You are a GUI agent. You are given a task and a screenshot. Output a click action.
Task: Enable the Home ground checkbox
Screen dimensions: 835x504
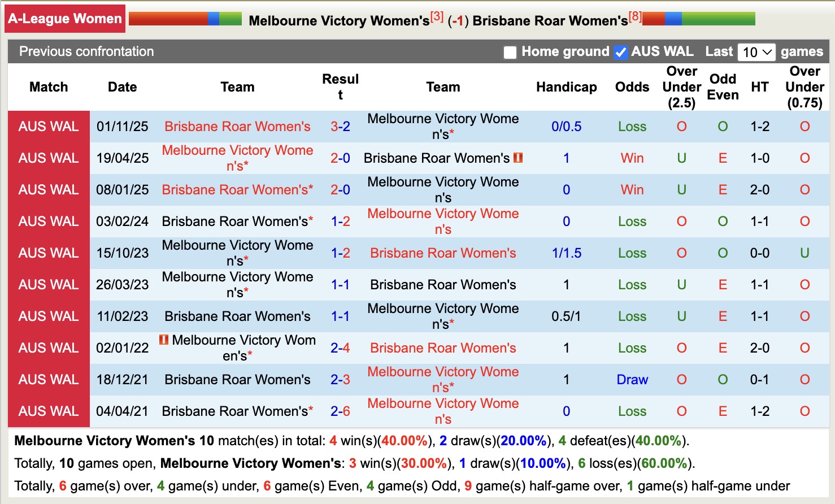click(510, 51)
